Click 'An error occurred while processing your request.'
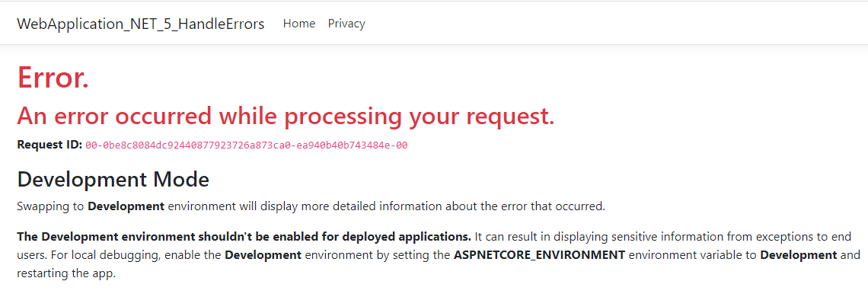 click(x=286, y=116)
